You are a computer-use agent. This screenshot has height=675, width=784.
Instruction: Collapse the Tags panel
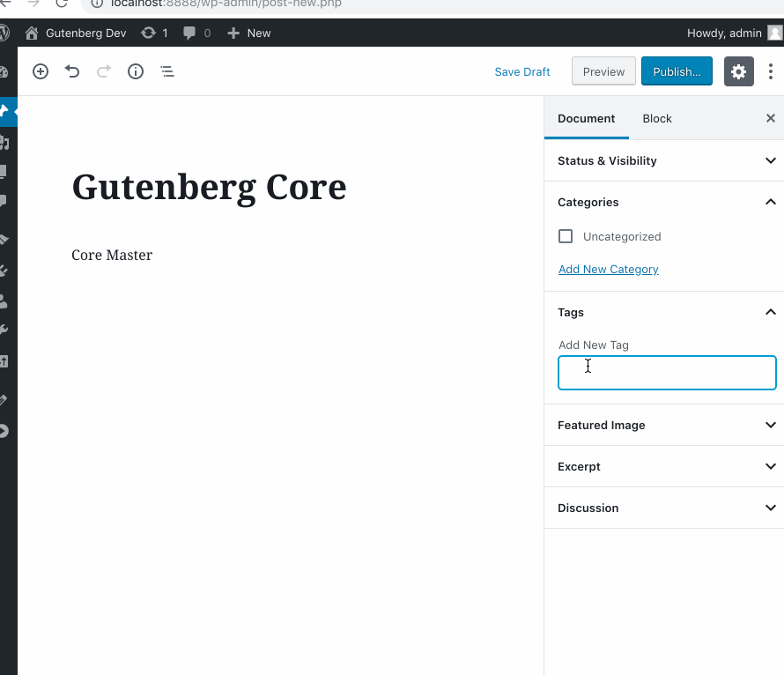point(663,312)
